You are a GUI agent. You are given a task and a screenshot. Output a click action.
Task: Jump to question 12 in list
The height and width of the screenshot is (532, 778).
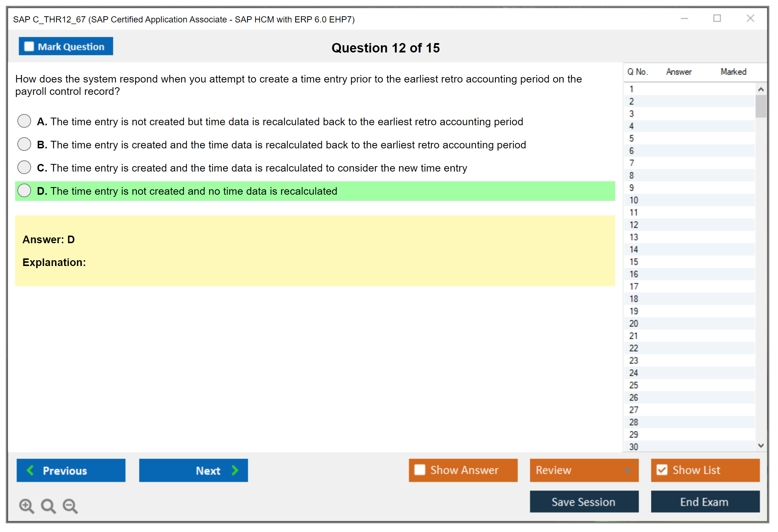click(x=634, y=225)
